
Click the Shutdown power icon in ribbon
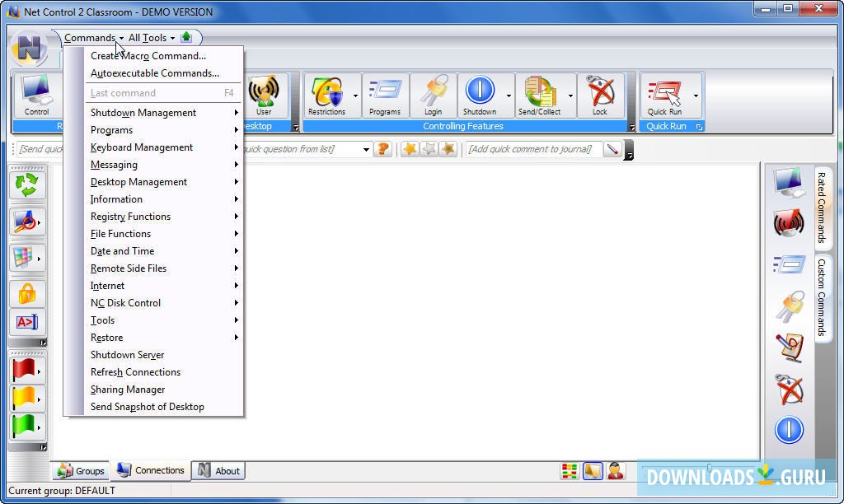pyautogui.click(x=480, y=96)
